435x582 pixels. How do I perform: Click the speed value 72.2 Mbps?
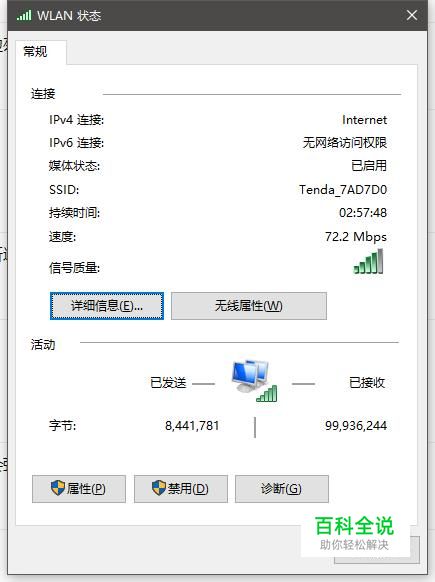(x=356, y=237)
